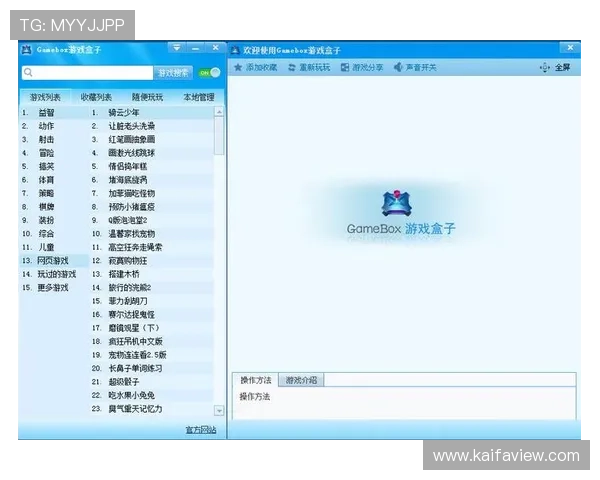
Task: Open the random play (随便玩玩) tab
Action: tap(147, 97)
